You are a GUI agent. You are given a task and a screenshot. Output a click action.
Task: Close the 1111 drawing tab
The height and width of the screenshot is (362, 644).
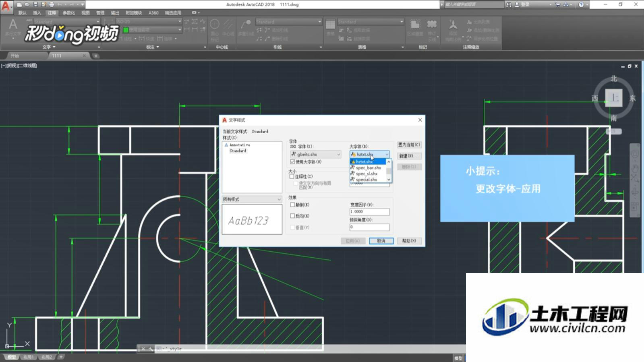(85, 56)
